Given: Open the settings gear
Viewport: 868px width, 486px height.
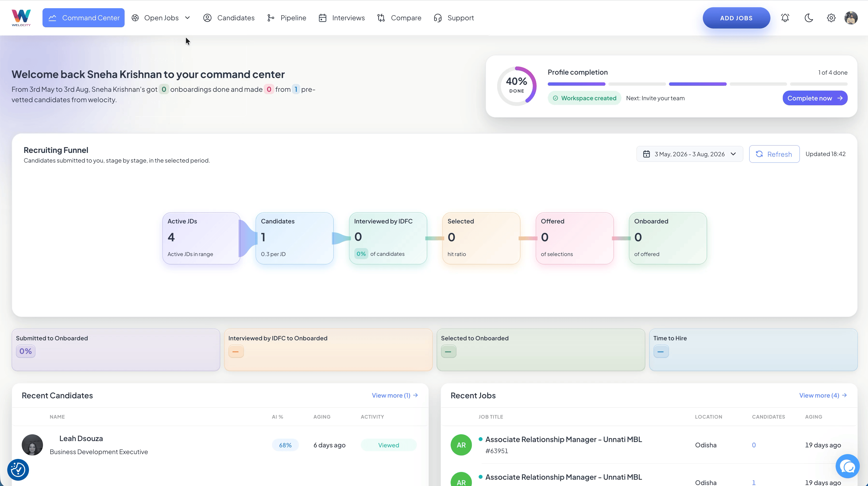Looking at the screenshot, I should tap(831, 18).
